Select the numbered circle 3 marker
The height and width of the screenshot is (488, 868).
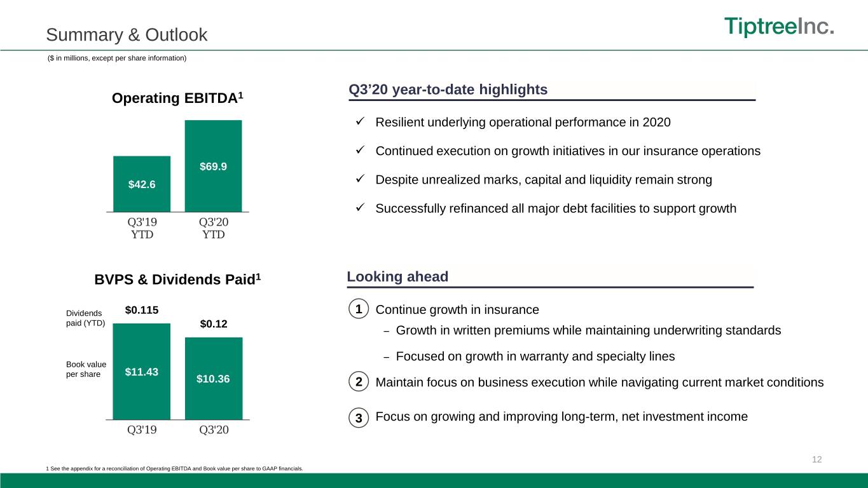(359, 417)
